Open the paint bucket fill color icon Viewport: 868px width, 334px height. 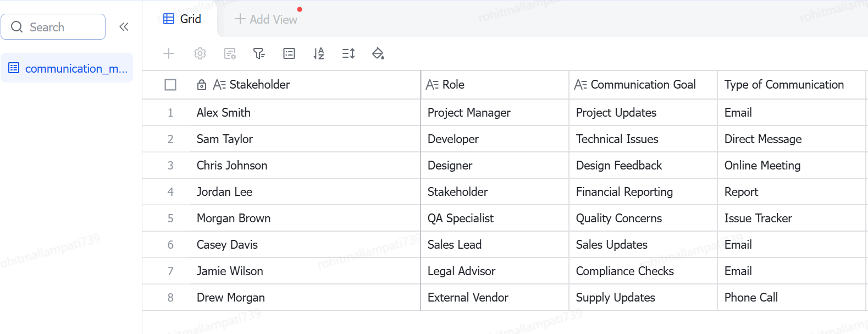coord(378,53)
